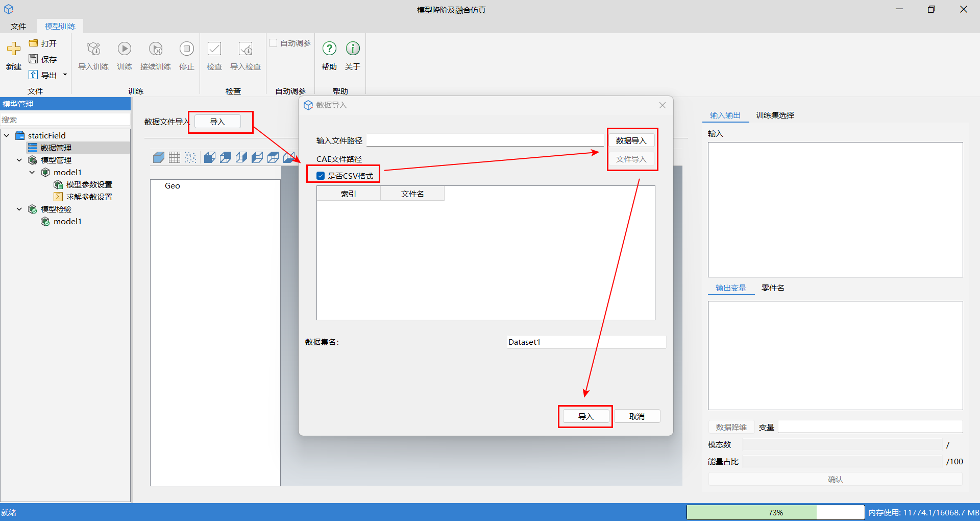Click the 导入训练 import training icon
This screenshot has width=980, height=521.
pos(93,49)
